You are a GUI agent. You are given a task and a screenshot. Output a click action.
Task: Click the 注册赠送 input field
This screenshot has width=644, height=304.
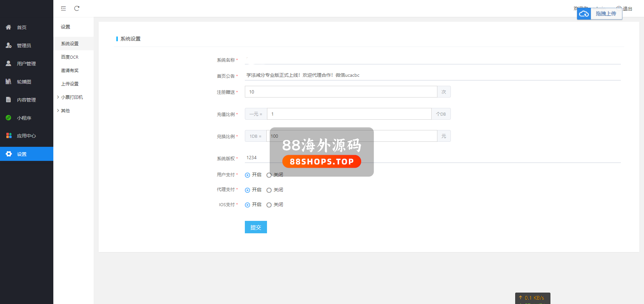(x=340, y=92)
